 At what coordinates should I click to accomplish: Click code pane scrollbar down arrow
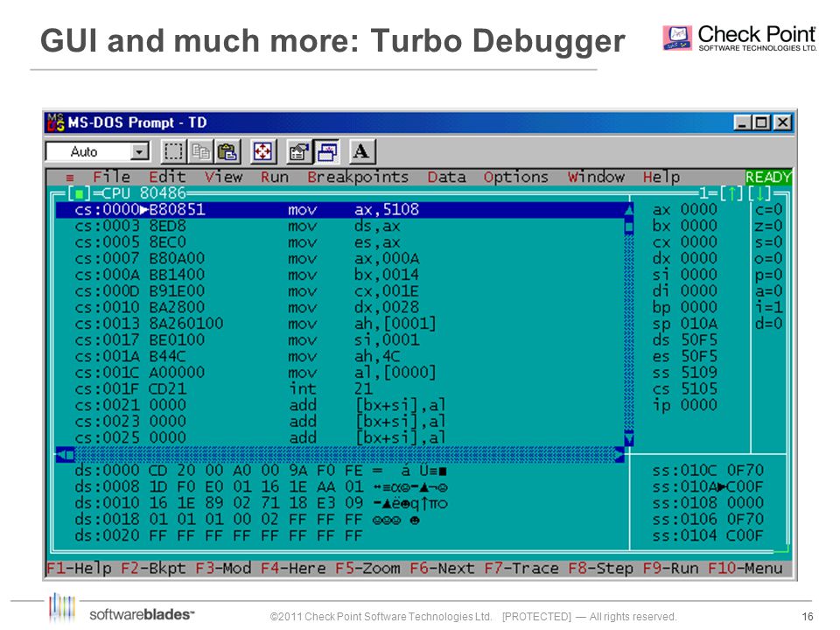[x=629, y=438]
